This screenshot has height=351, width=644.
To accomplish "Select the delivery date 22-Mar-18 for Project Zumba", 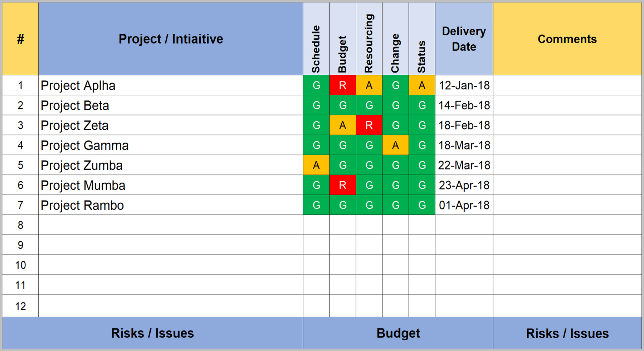I will (x=464, y=165).
